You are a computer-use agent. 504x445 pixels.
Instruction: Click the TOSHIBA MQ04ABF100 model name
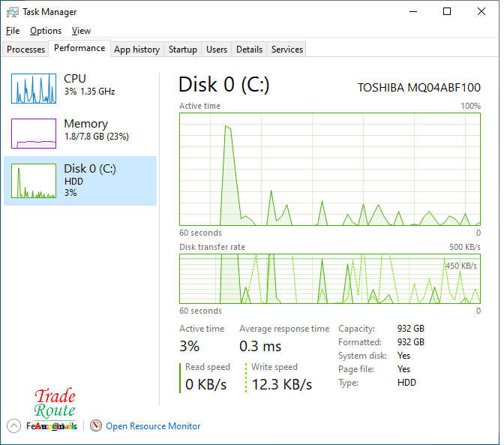(419, 88)
